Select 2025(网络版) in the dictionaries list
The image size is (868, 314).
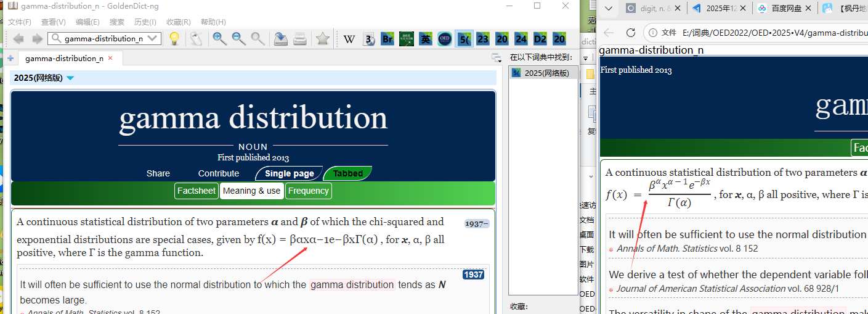tap(546, 73)
